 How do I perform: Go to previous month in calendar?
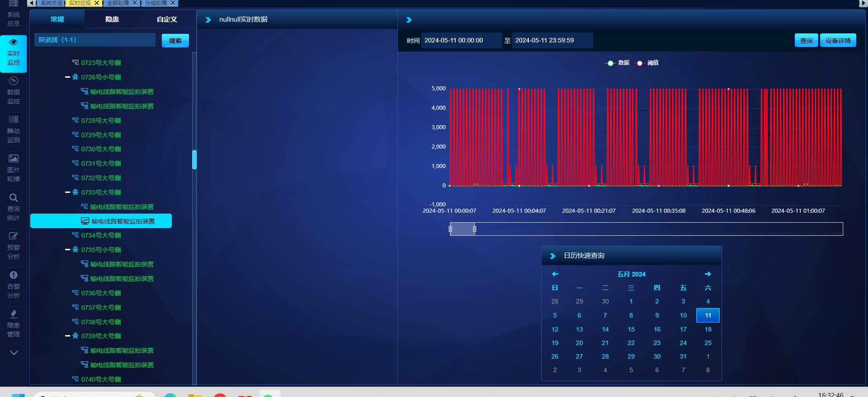[555, 274]
